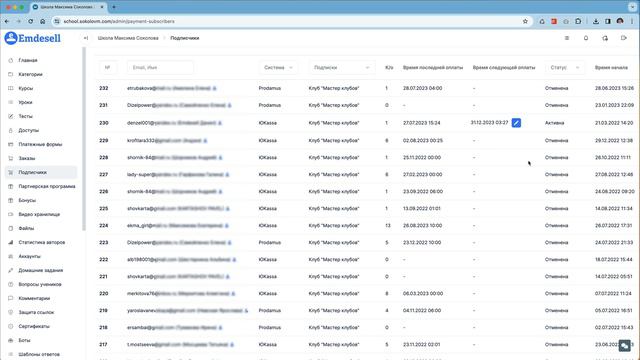This screenshot has height=360, width=640.
Task: Click the Активна status in row 230
Action: pyautogui.click(x=554, y=123)
